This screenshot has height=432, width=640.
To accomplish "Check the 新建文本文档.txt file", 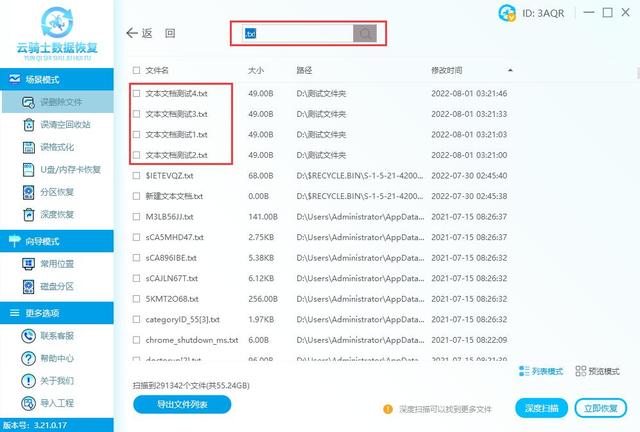I will click(136, 196).
